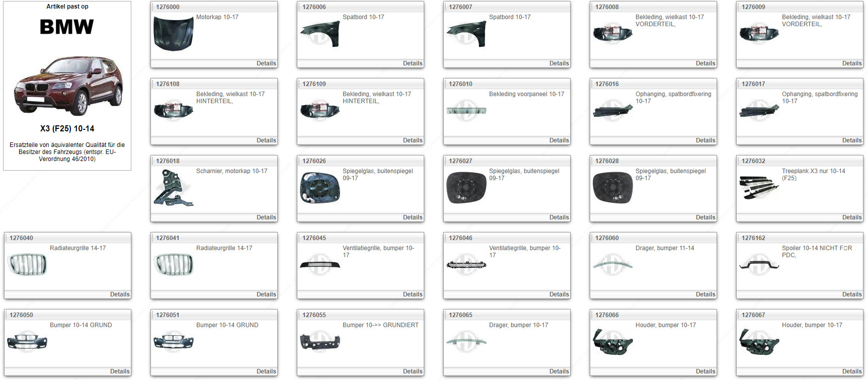View bumper holder image for 1276066
Image resolution: width=868 pixels, height=380 pixels.
tap(613, 341)
